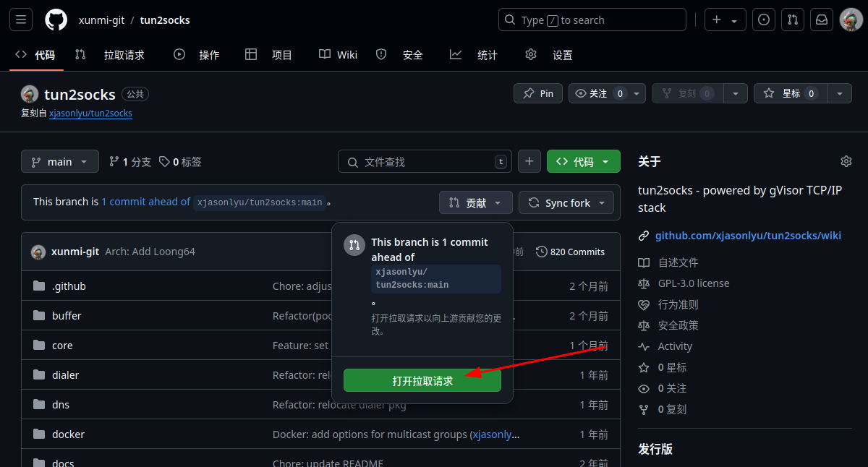Click the add file plus button
Viewport: 868px width, 467px height.
tap(529, 162)
